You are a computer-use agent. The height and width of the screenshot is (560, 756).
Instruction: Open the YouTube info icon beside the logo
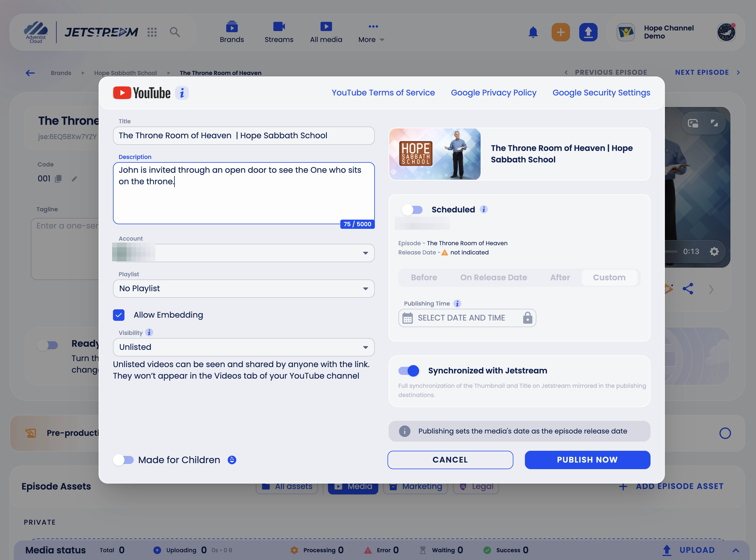[x=182, y=93]
